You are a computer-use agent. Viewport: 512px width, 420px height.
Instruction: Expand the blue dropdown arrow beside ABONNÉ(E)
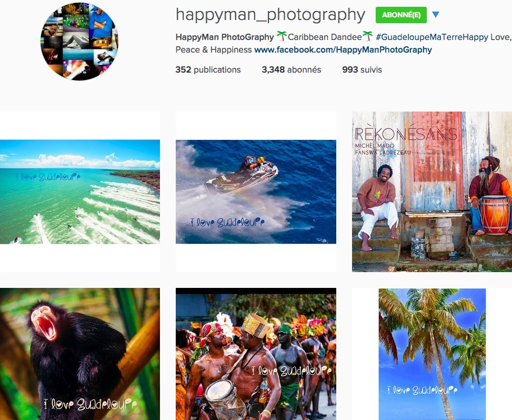click(436, 14)
